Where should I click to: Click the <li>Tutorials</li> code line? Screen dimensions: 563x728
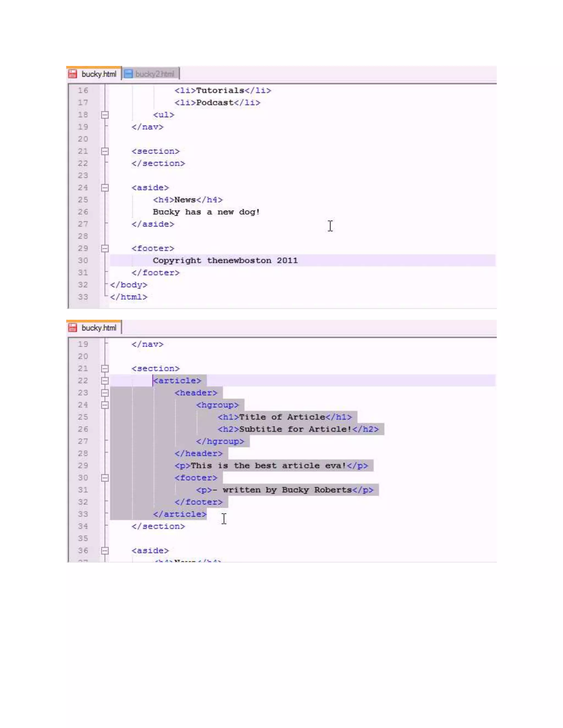coord(223,90)
